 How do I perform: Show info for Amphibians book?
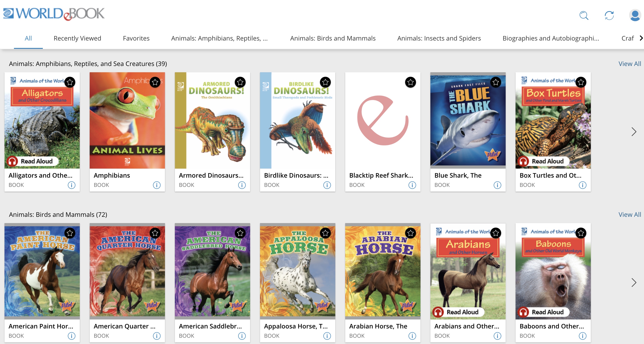[x=157, y=185]
